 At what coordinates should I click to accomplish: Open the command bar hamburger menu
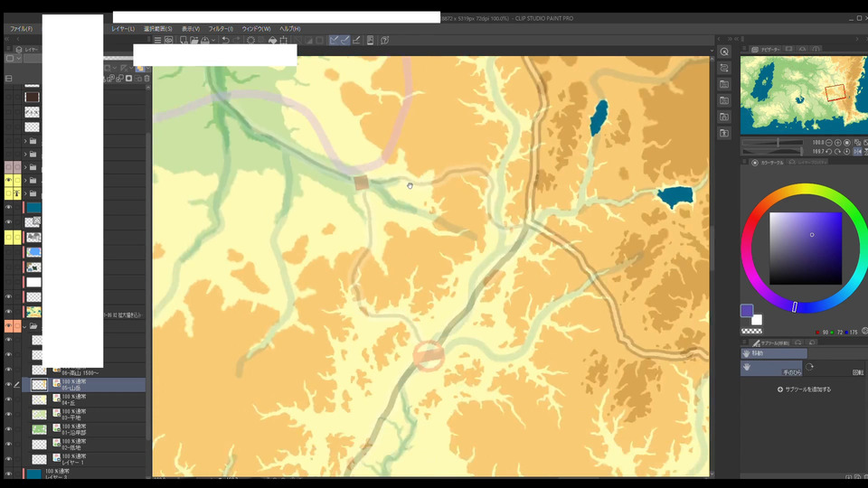(157, 41)
